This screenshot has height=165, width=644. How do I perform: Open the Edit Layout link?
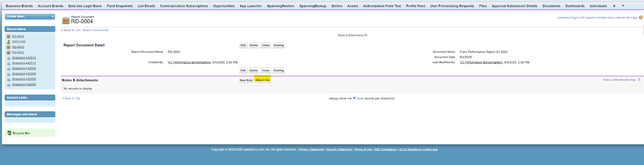(586, 18)
